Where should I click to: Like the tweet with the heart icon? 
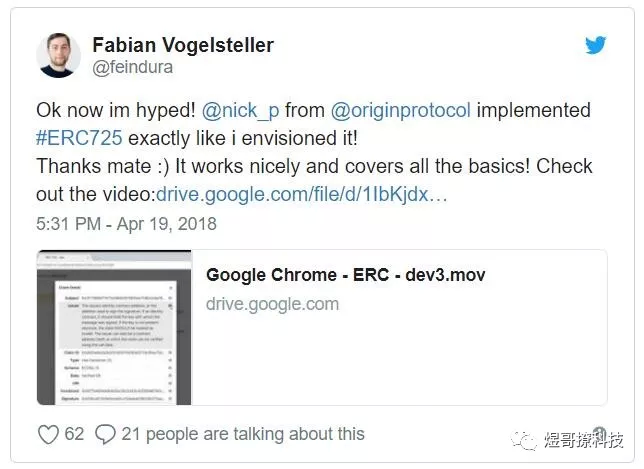pyautogui.click(x=48, y=434)
